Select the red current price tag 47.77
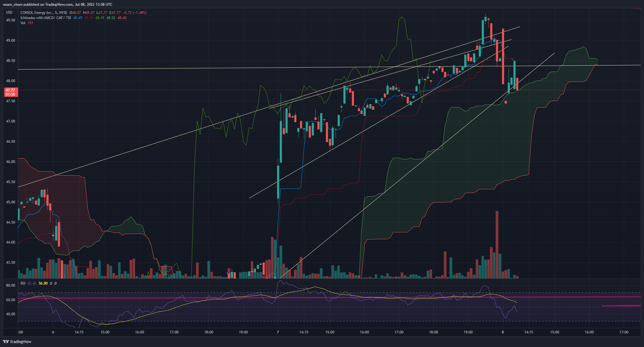644x347 pixels. (11, 92)
